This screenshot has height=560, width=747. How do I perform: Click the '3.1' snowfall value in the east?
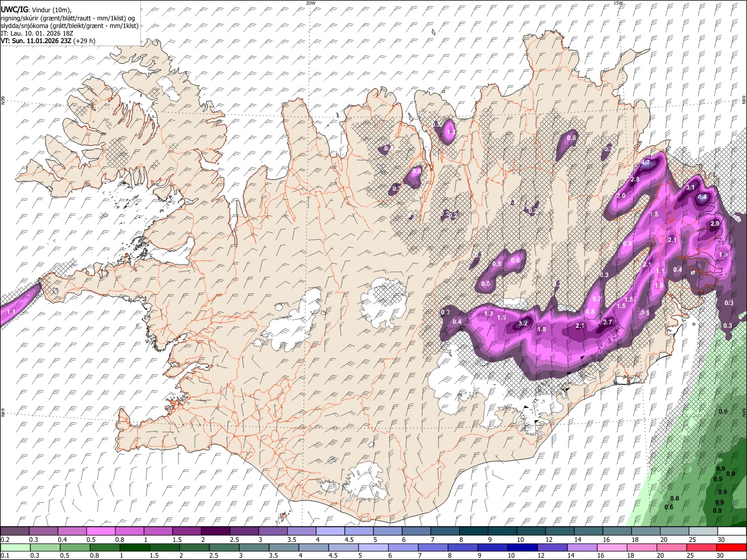click(x=690, y=187)
